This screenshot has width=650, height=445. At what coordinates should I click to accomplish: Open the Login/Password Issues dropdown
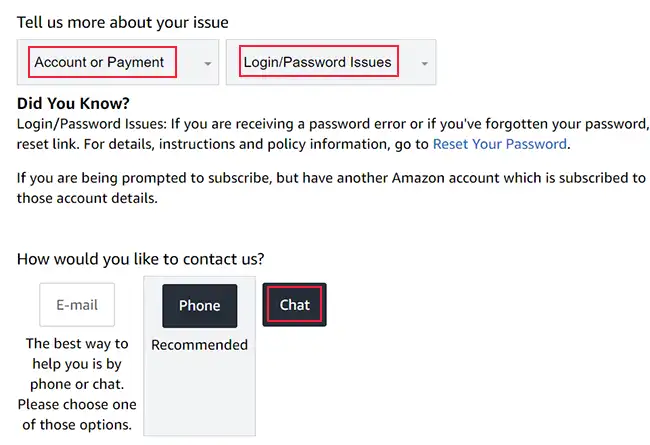tap(317, 62)
